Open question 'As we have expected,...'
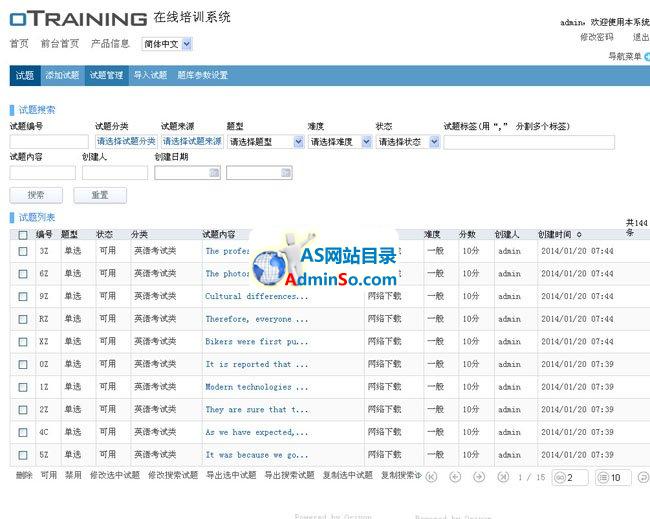The height and width of the screenshot is (519, 650). 257,432
